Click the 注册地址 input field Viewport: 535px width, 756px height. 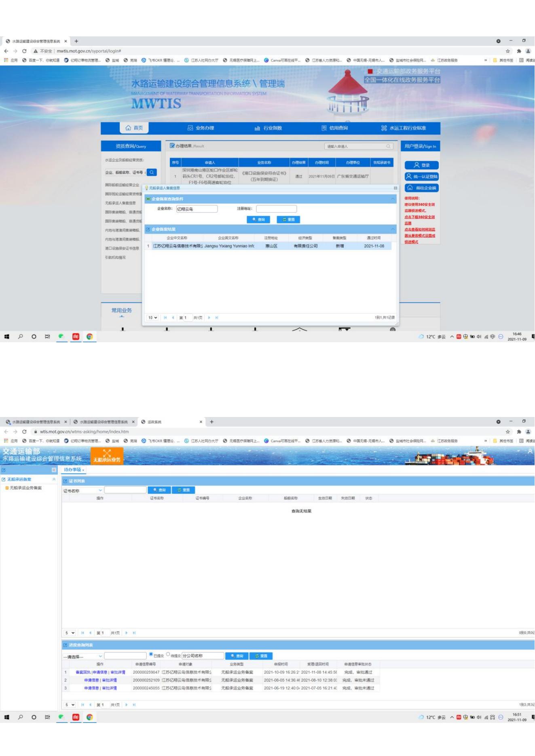(276, 209)
